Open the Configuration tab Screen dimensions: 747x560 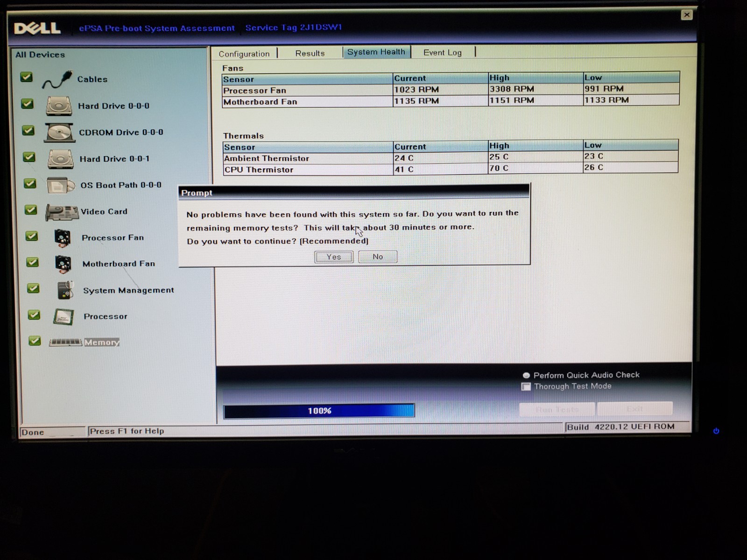pos(244,54)
